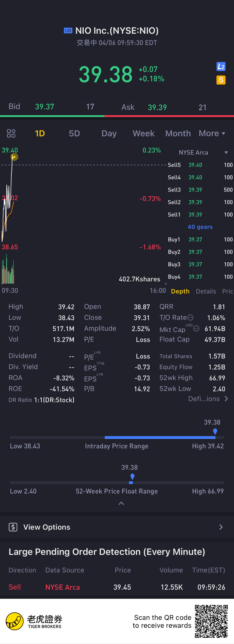This screenshot has width=234, height=644.
Task: Tap the Mkt Cap info icon
Action: pyautogui.click(x=196, y=328)
